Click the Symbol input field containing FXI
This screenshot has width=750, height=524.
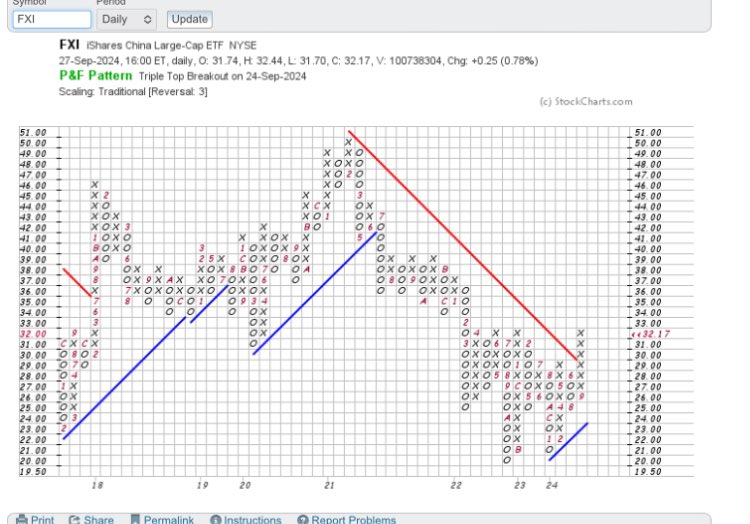(x=52, y=20)
